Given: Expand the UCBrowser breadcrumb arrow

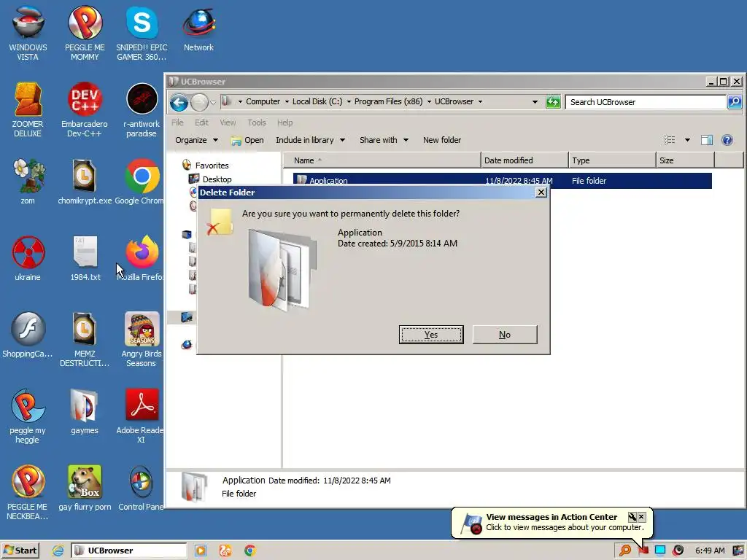Looking at the screenshot, I should [480, 102].
